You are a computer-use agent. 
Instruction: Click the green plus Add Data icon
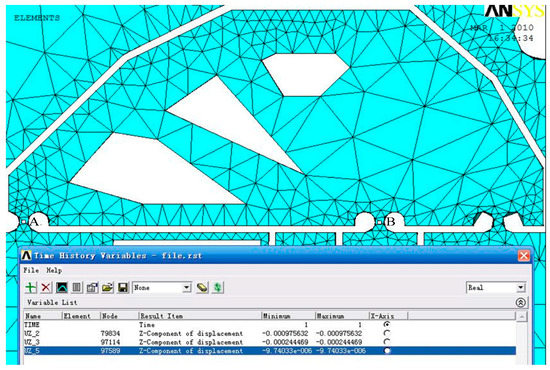click(x=31, y=288)
